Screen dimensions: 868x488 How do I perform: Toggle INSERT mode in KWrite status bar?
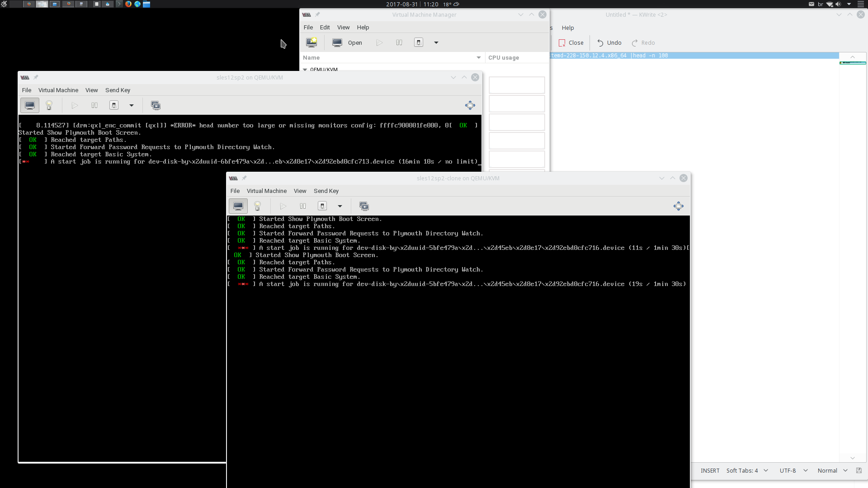[x=710, y=470]
